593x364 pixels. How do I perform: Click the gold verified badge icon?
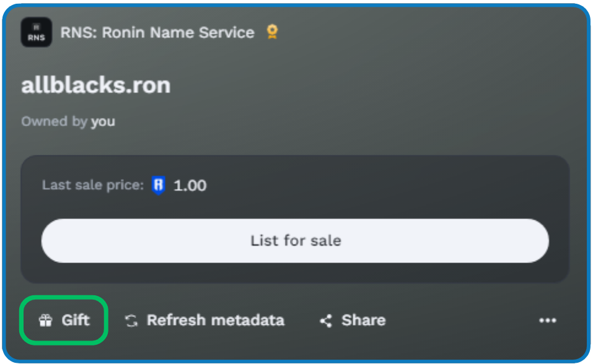pyautogui.click(x=272, y=32)
